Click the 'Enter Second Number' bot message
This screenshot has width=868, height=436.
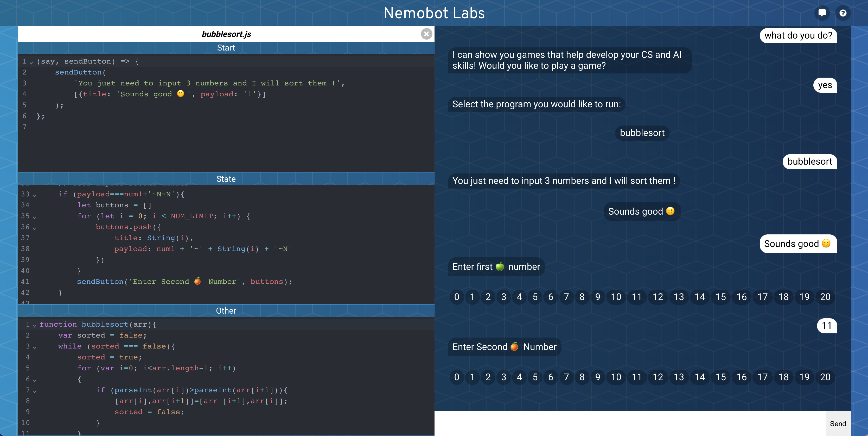(x=505, y=347)
